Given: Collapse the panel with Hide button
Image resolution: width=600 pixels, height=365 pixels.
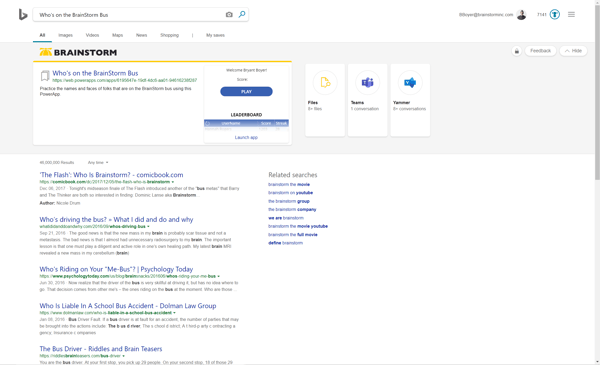Looking at the screenshot, I should [x=573, y=51].
